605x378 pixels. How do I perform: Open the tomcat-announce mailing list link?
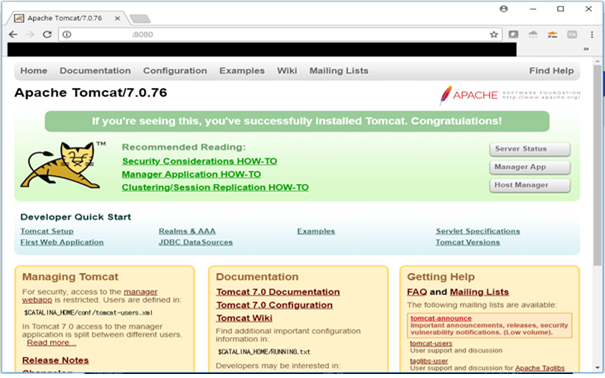click(441, 318)
